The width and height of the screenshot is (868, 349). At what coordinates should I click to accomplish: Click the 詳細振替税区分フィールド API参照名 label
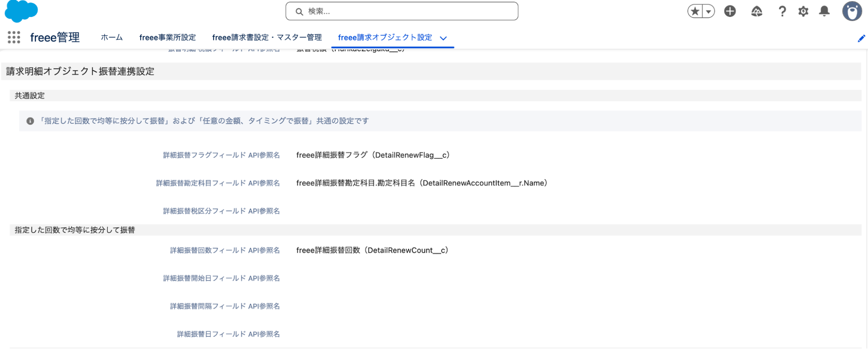[x=221, y=211]
